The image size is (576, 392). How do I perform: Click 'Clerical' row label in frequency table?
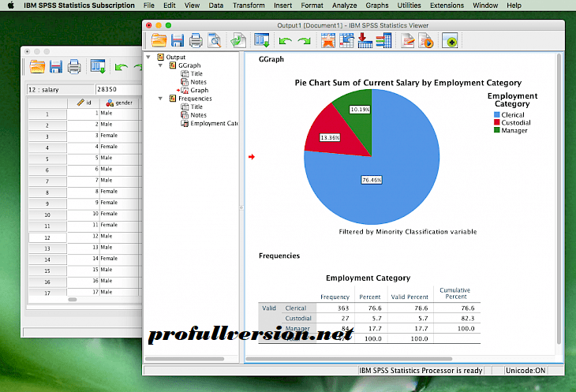point(296,308)
